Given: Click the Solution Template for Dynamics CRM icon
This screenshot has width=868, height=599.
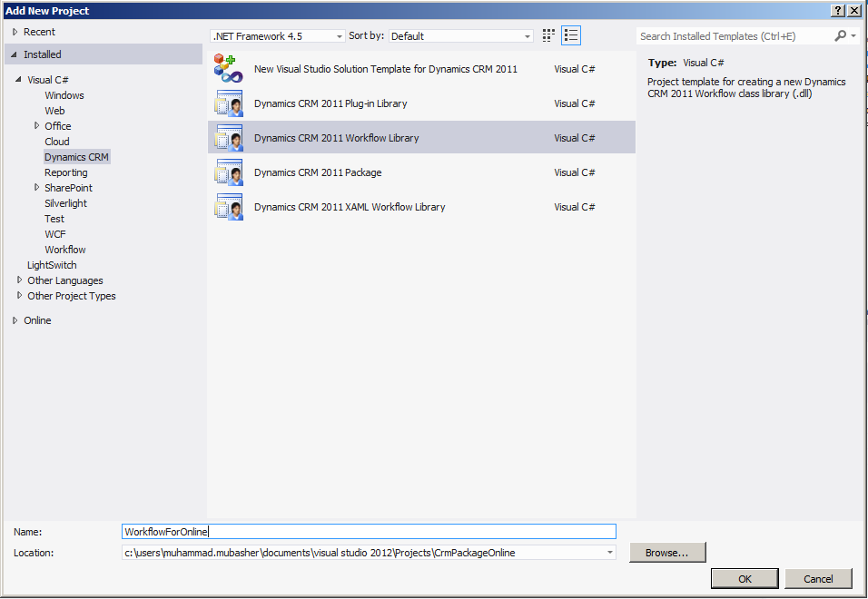Looking at the screenshot, I should coord(228,69).
